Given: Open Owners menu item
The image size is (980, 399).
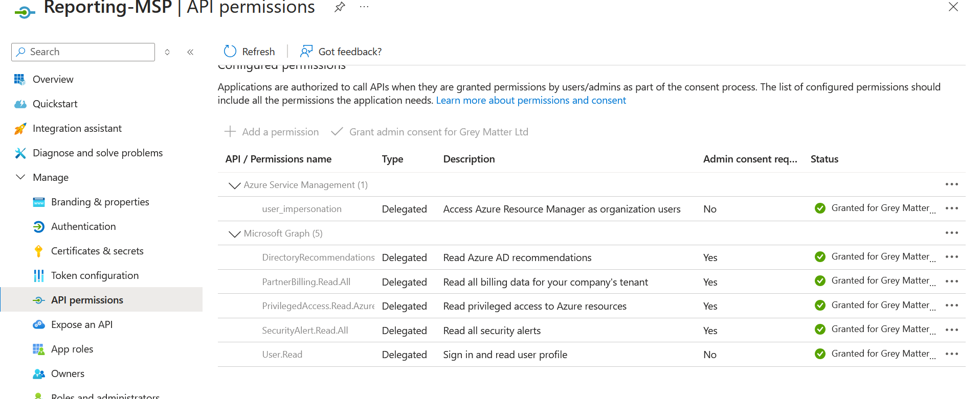Looking at the screenshot, I should (x=68, y=373).
